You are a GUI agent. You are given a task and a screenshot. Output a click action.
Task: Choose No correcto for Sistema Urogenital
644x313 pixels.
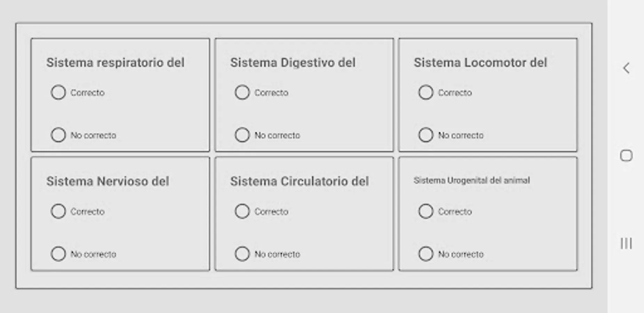[x=426, y=254]
